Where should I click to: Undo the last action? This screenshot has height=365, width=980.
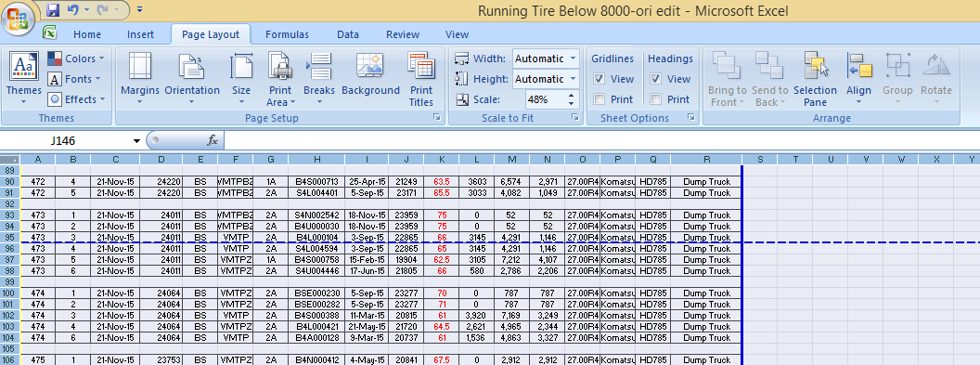(x=73, y=10)
